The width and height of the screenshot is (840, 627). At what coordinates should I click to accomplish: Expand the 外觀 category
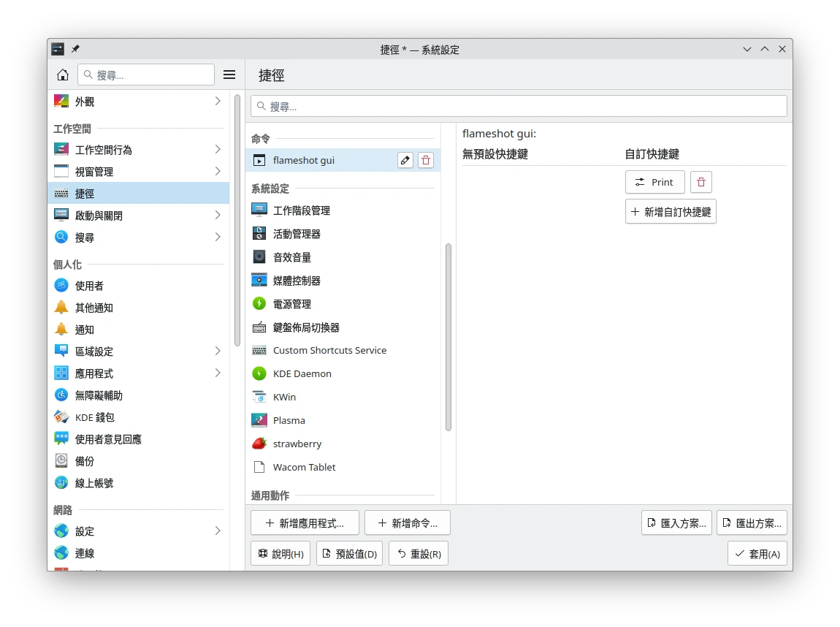tap(218, 102)
